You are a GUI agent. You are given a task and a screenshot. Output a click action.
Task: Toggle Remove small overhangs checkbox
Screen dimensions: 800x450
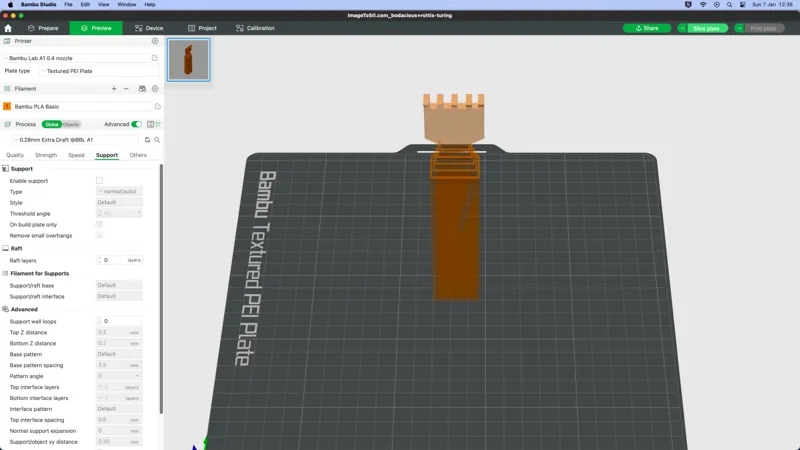99,235
